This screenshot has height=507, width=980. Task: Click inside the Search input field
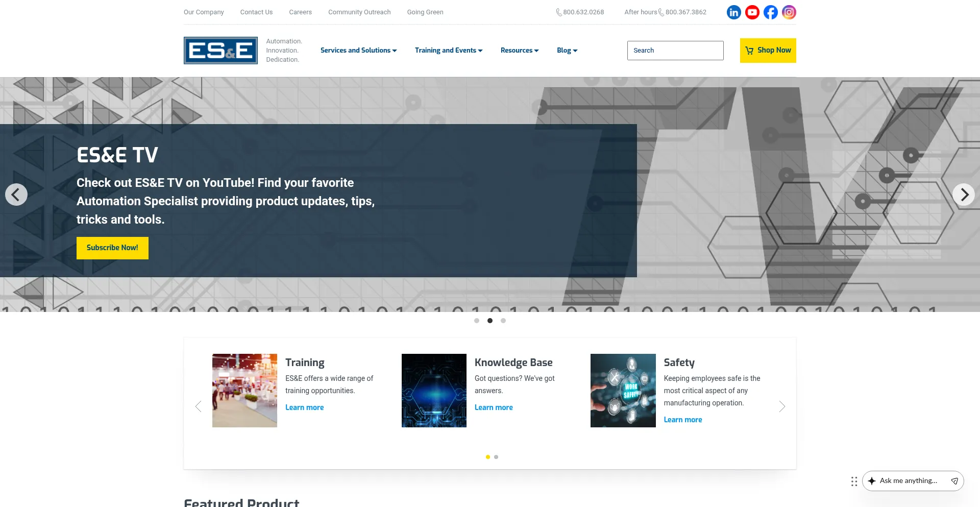click(675, 50)
